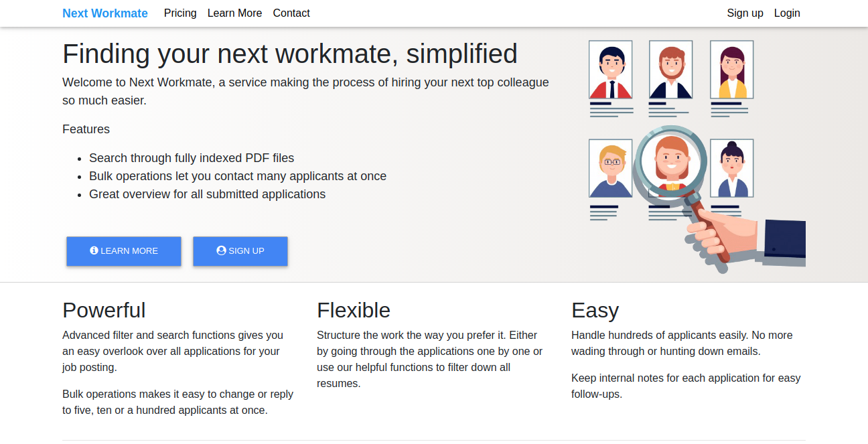Click the Powerful section heading
This screenshot has width=868, height=444.
tap(104, 310)
